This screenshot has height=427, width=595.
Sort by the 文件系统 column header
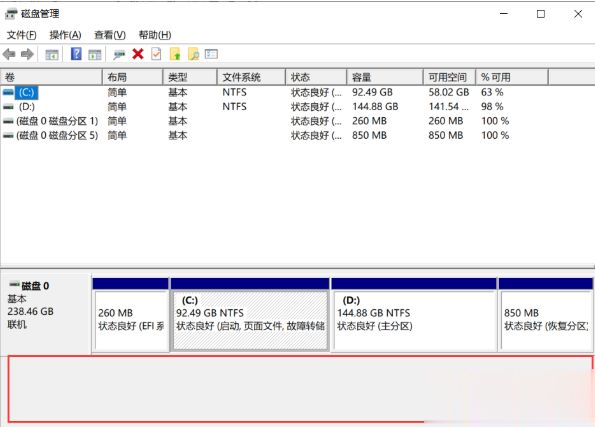coord(251,77)
